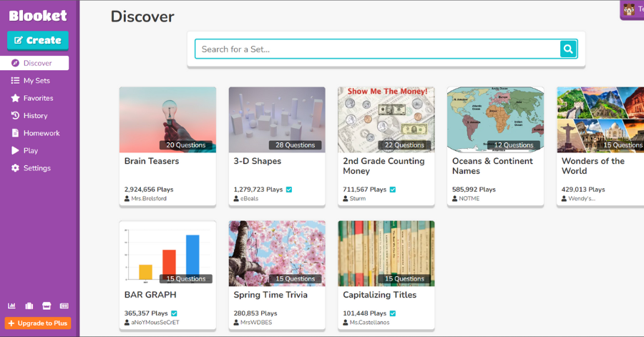Click the 12 Questions badge
Image resolution: width=644 pixels, height=337 pixels.
coord(513,145)
